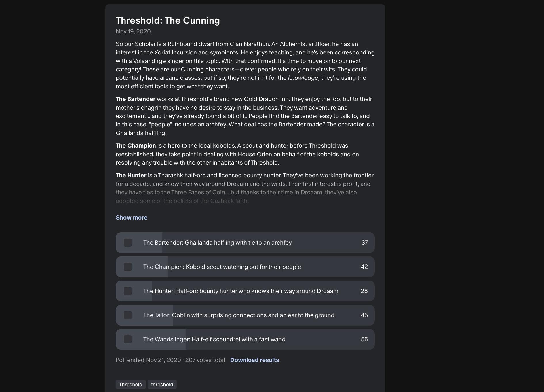The image size is (544, 392).
Task: Click the Download results link
Action: (254, 360)
